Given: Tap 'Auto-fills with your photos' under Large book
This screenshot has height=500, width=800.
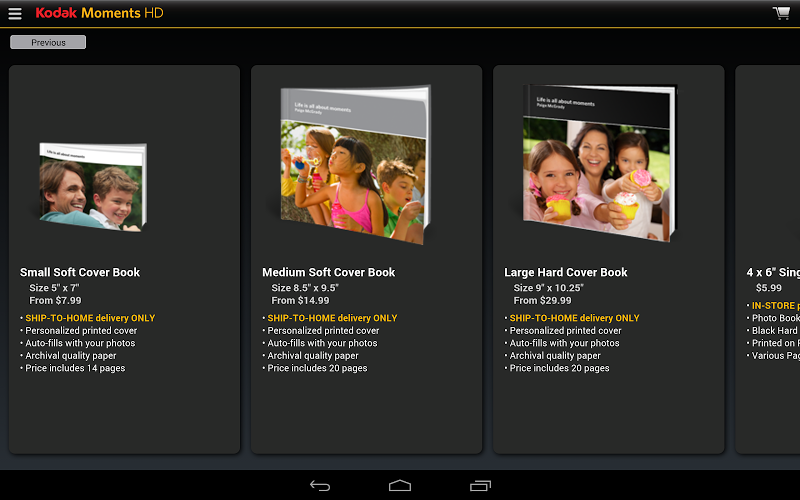Looking at the screenshot, I should 564,343.
